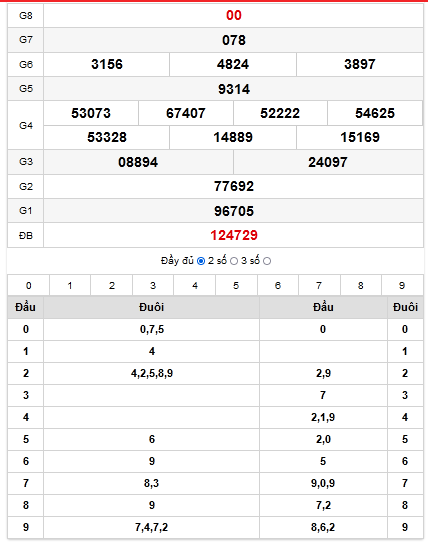Click the special prize number 124729
428x544 pixels.
234,235
